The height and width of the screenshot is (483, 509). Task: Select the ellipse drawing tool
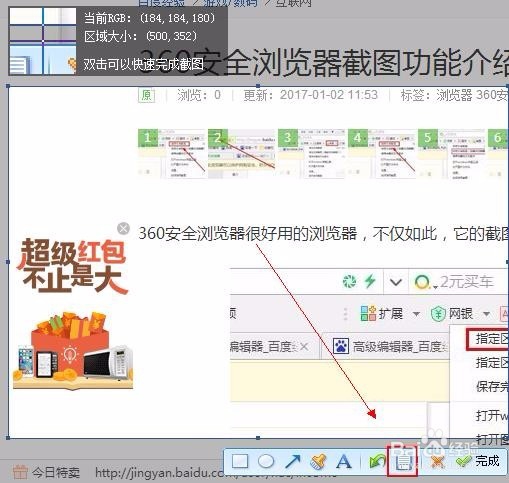(266, 461)
